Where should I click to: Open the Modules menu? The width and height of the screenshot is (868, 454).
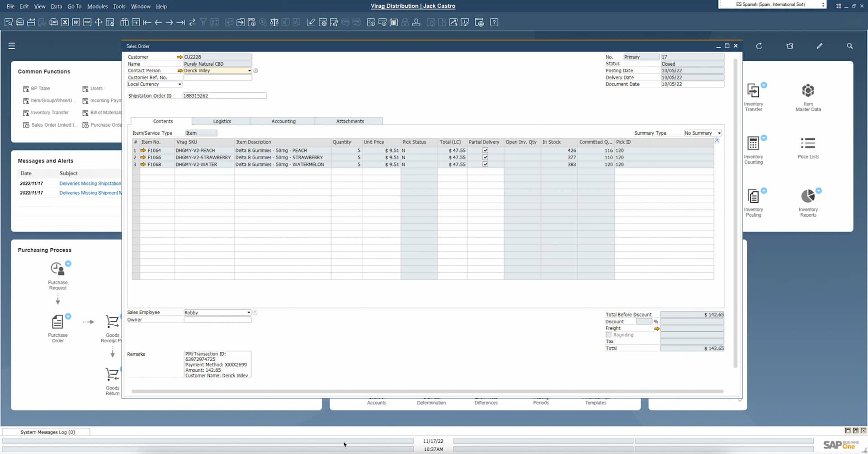tap(97, 6)
